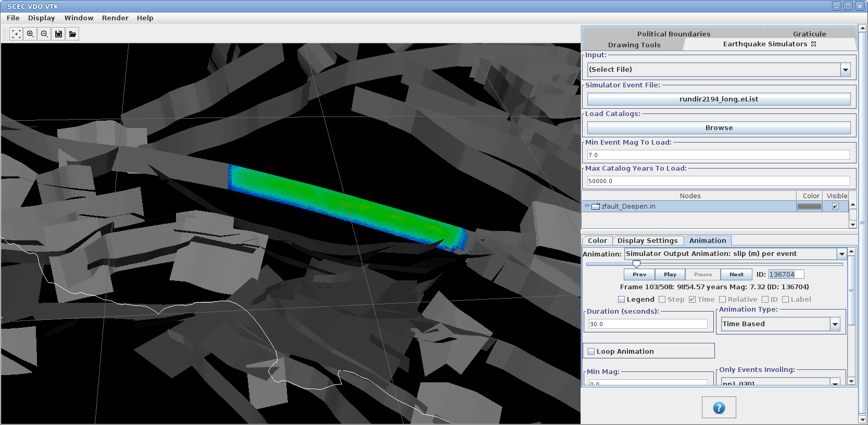Open the Input (Select File) dropdown
The width and height of the screenshot is (868, 425).
click(845, 70)
